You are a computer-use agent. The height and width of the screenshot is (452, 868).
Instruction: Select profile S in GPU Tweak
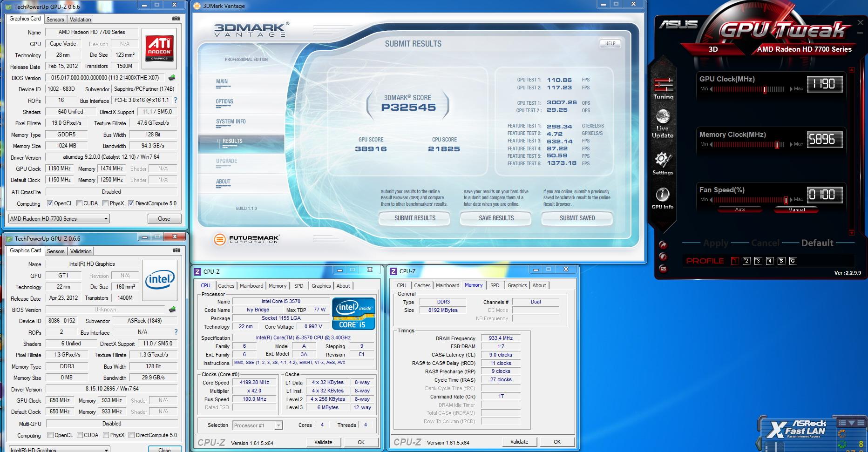pos(781,261)
